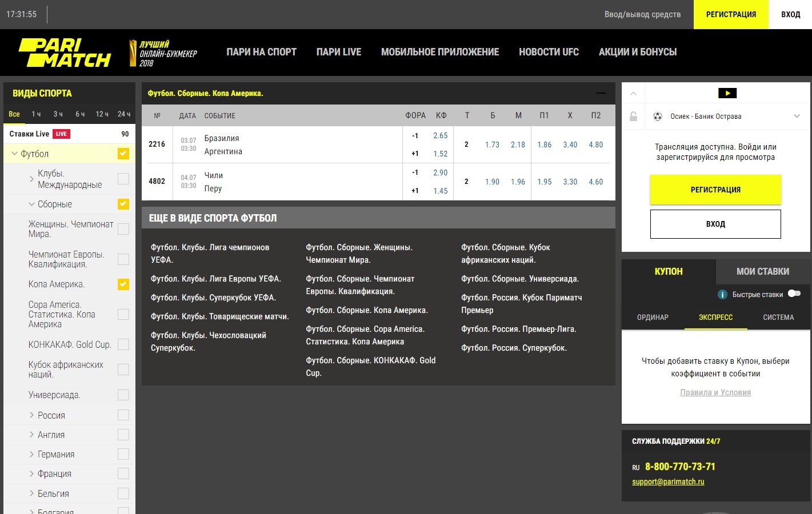
Task: Click yellow РЕГИСТРАЦИЯ button in broadcast panel
Action: pos(715,190)
